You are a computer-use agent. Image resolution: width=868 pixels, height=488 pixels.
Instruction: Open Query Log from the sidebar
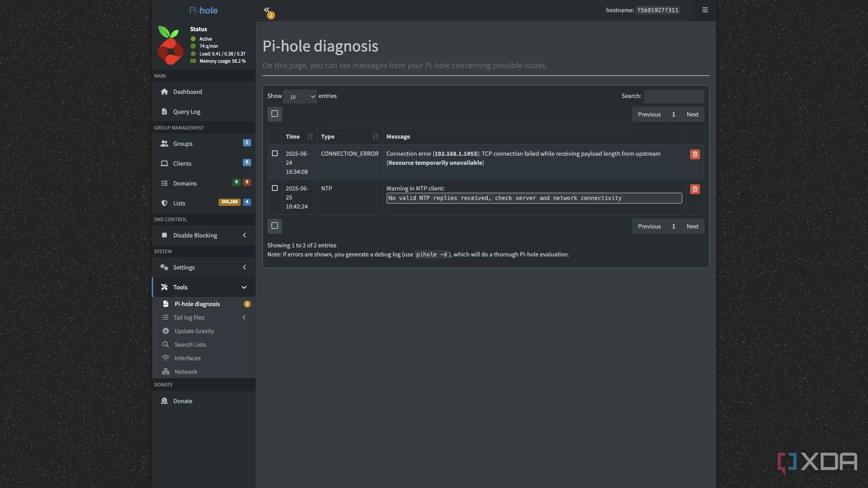point(204,112)
